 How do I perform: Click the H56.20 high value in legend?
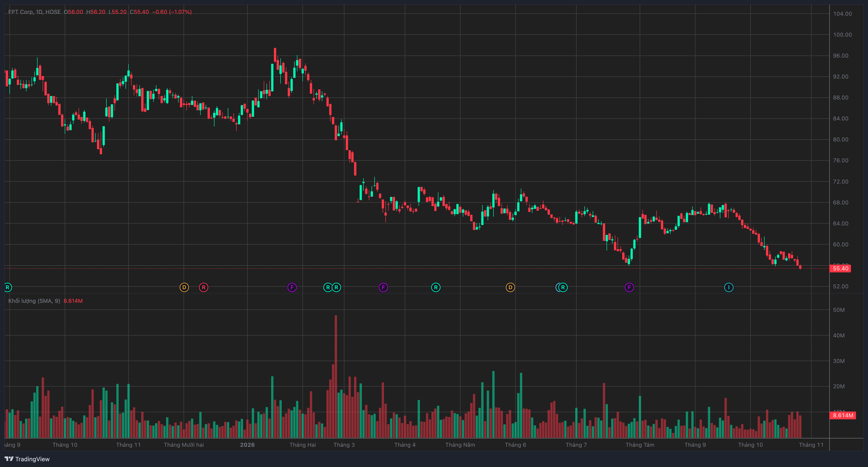click(x=96, y=12)
